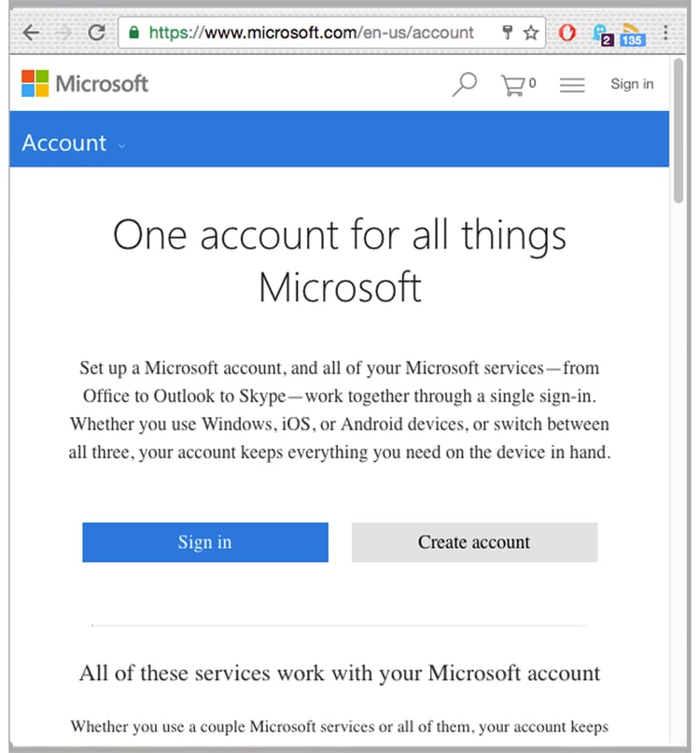Click the Sign in link in the header

coord(632,84)
